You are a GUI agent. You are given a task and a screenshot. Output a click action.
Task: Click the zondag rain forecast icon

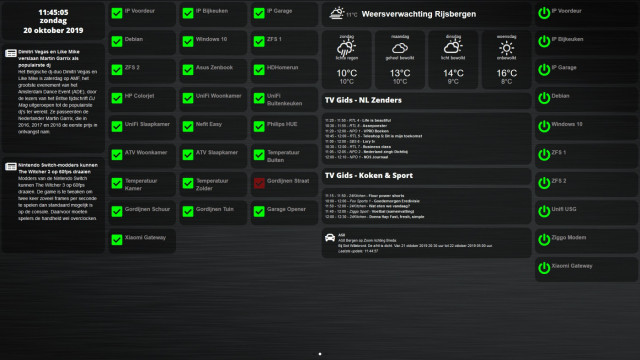[x=347, y=48]
